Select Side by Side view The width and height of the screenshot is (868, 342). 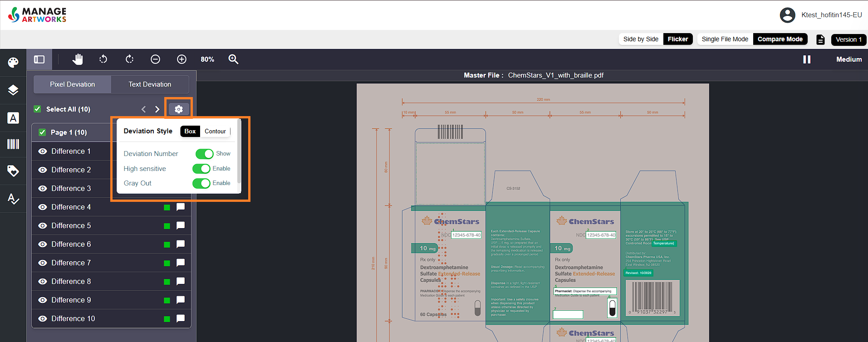coord(641,39)
